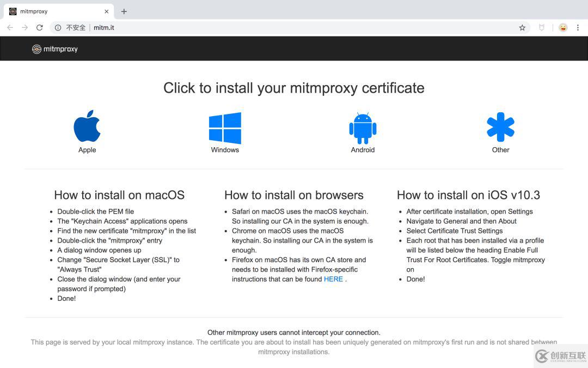
Task: Click "Double-click the PEM file" list item
Action: tap(96, 212)
